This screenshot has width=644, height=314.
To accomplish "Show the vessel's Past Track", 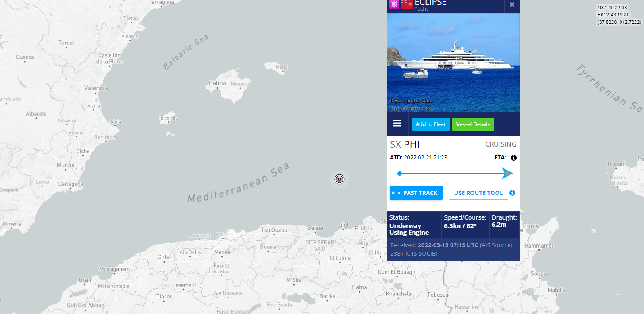I will (x=416, y=193).
